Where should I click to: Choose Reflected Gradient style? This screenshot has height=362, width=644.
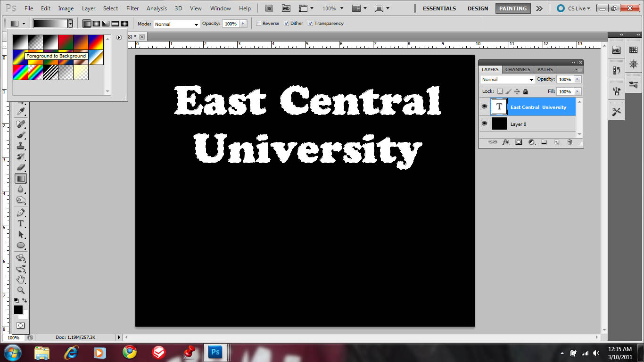click(115, 24)
